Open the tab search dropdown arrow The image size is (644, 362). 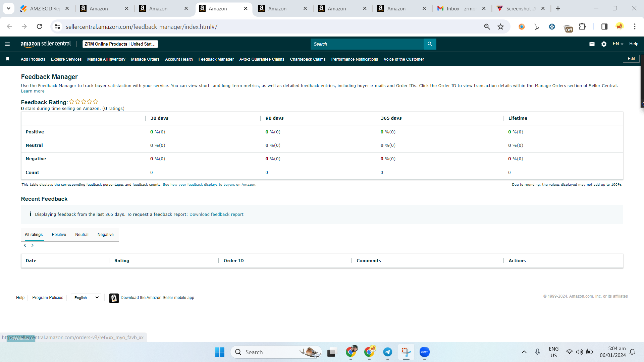click(x=8, y=8)
